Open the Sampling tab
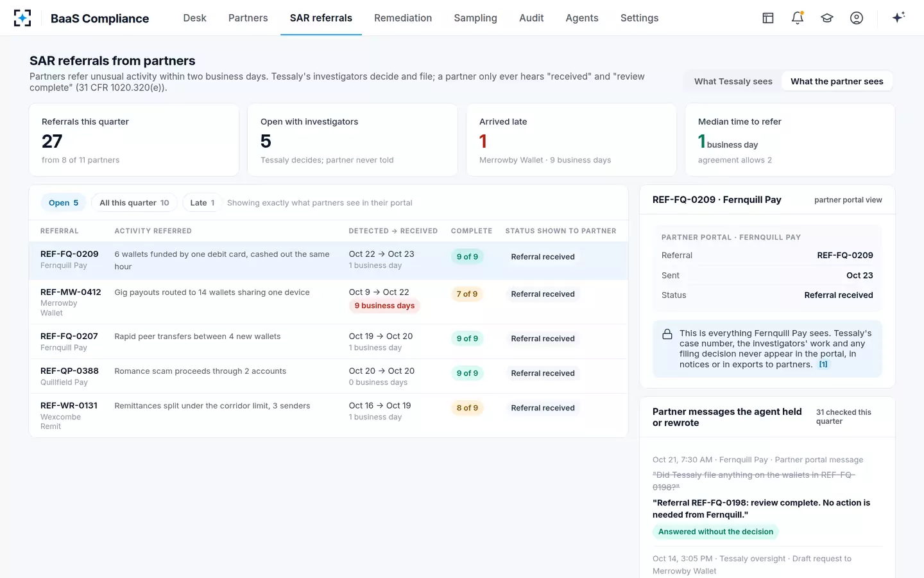The image size is (924, 578). click(x=475, y=18)
